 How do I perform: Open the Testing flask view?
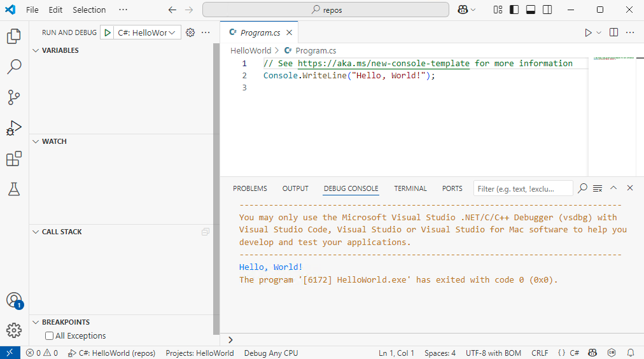click(14, 189)
